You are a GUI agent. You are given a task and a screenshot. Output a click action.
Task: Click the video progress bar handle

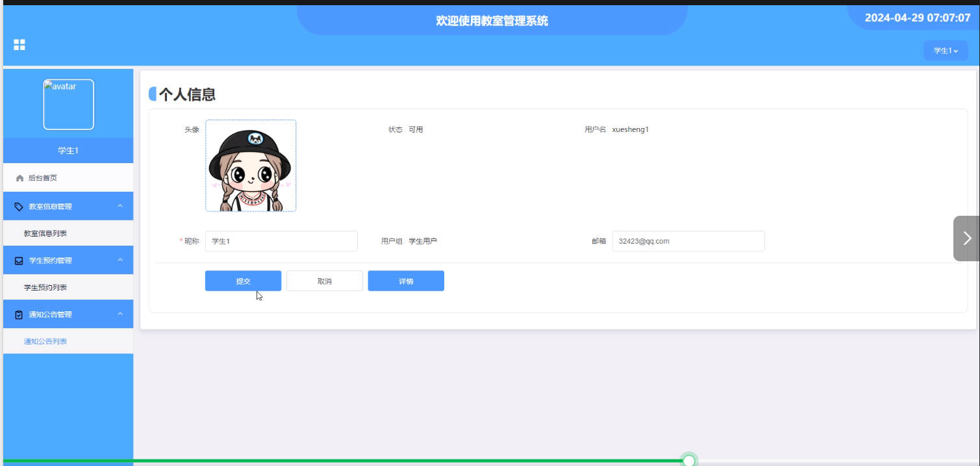689,461
